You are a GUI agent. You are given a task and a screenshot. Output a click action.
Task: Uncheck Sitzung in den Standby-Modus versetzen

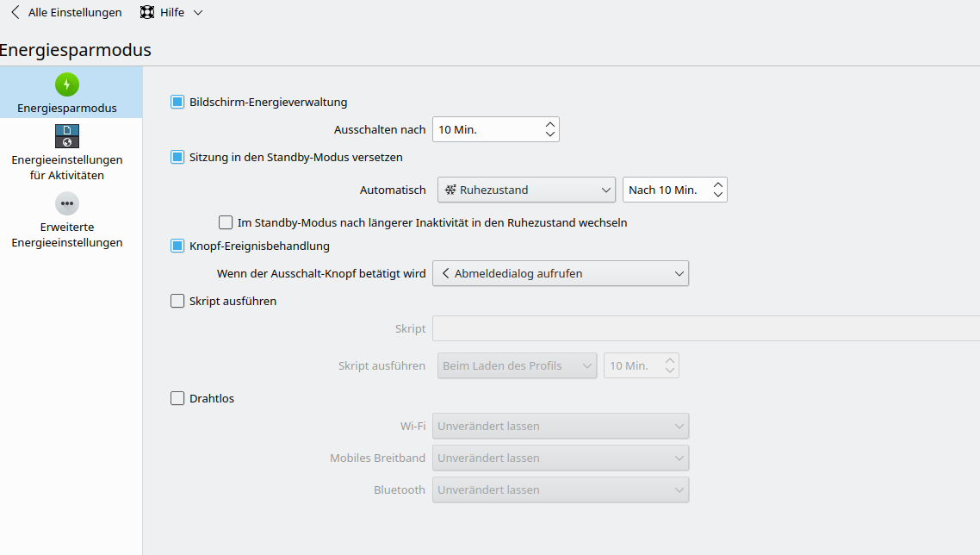(x=177, y=157)
